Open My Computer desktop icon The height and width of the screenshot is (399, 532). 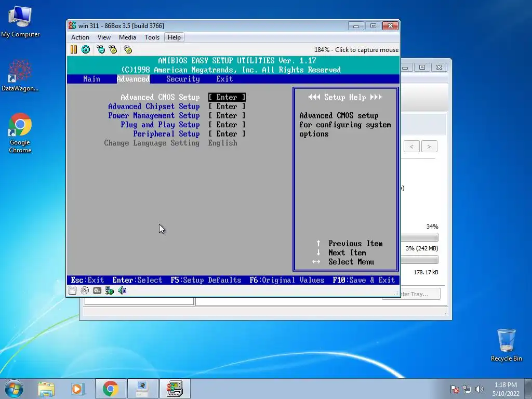[20, 22]
